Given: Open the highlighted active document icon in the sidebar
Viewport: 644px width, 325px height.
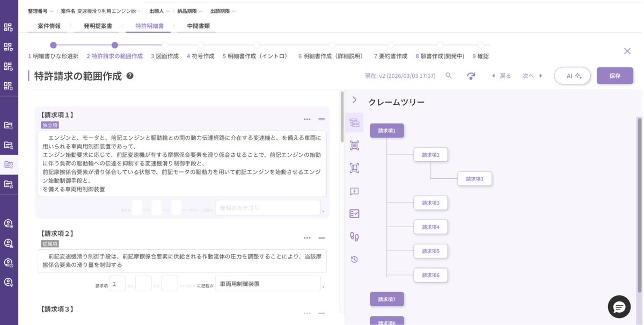Looking at the screenshot, I should (x=9, y=165).
